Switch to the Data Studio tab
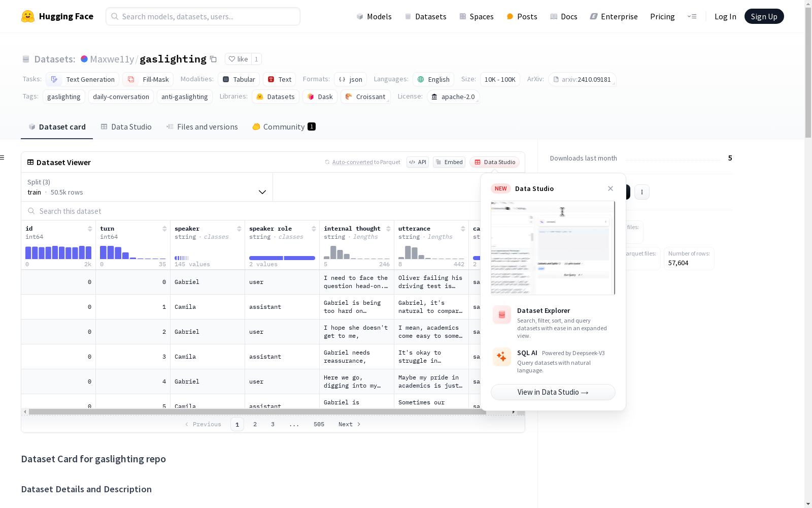Screen dimensions: 812x508 (126, 127)
